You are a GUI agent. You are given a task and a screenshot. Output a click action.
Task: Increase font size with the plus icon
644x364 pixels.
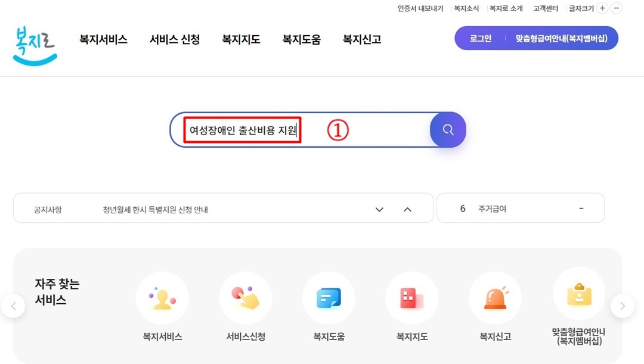tap(603, 8)
